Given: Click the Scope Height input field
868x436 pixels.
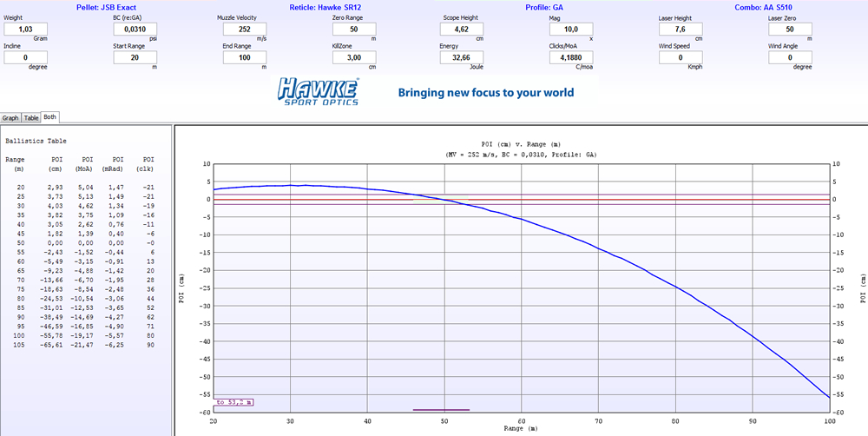Looking at the screenshot, I should [462, 30].
